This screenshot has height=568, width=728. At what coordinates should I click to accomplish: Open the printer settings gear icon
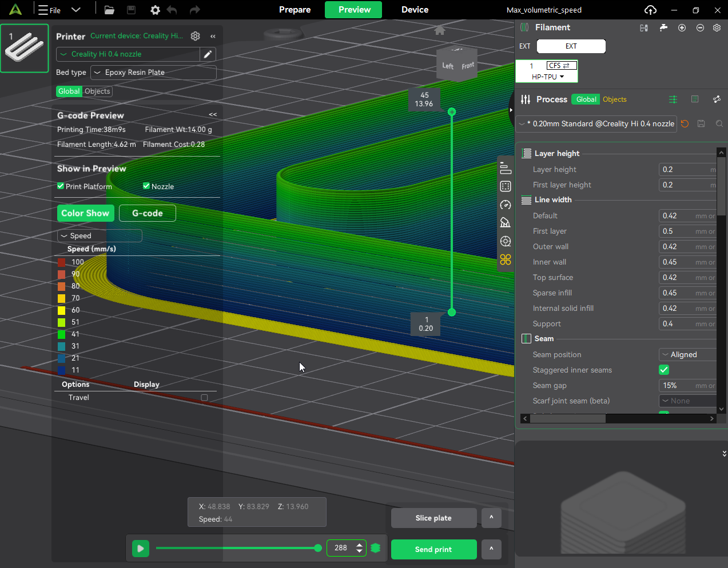196,36
